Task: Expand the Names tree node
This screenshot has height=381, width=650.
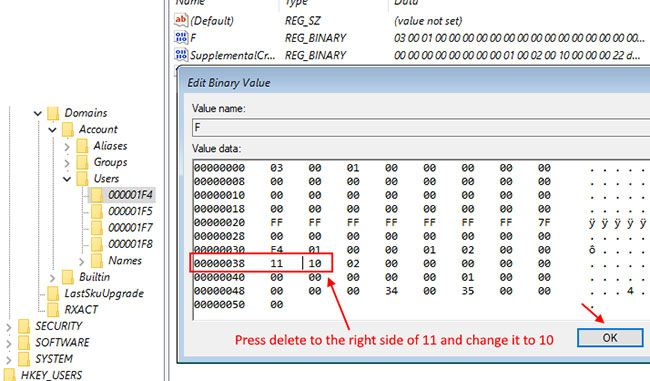Action: 82,261
